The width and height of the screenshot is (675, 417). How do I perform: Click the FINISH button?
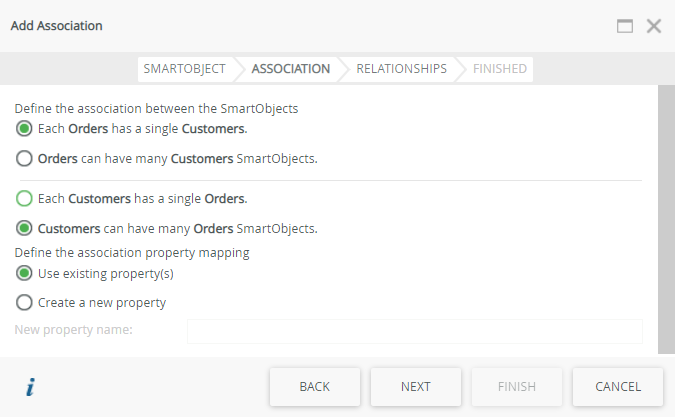[516, 387]
